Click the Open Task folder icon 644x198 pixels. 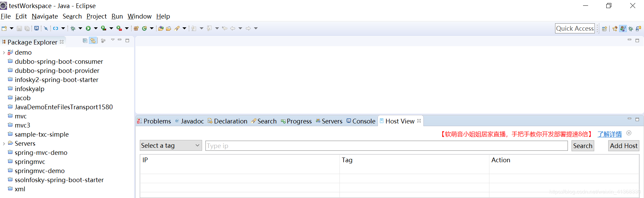coord(168,28)
